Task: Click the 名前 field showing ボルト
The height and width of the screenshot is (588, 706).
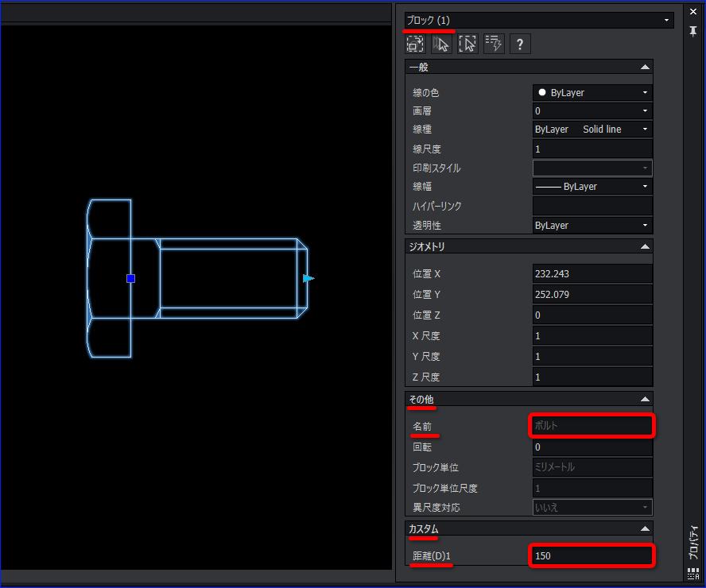Action: click(x=592, y=425)
